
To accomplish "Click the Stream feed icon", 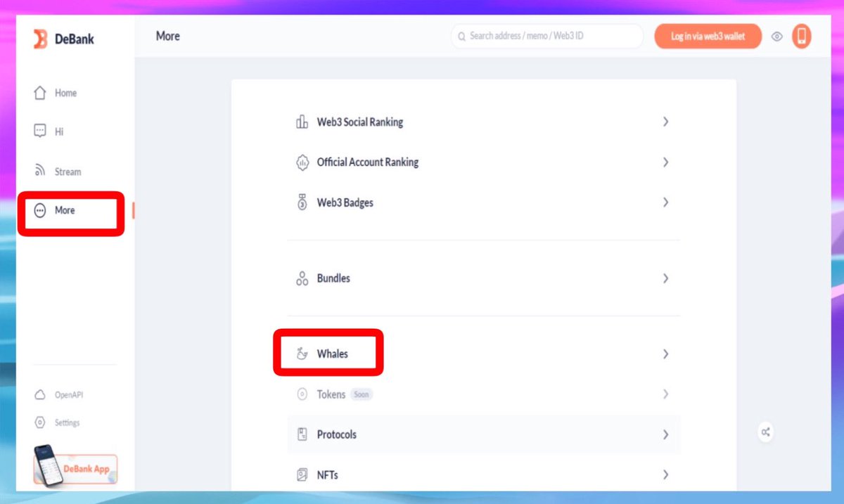I will (40, 171).
